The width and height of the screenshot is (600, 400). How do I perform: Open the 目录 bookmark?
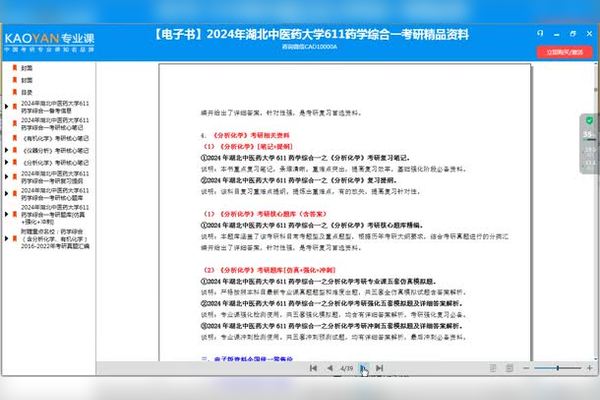(x=27, y=92)
